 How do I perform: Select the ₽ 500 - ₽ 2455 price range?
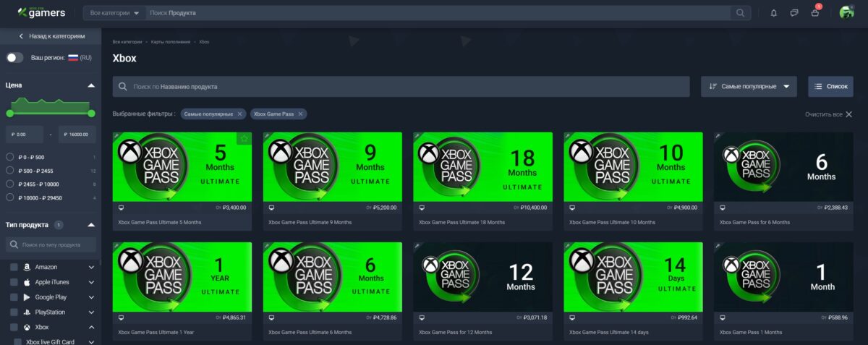(x=10, y=171)
